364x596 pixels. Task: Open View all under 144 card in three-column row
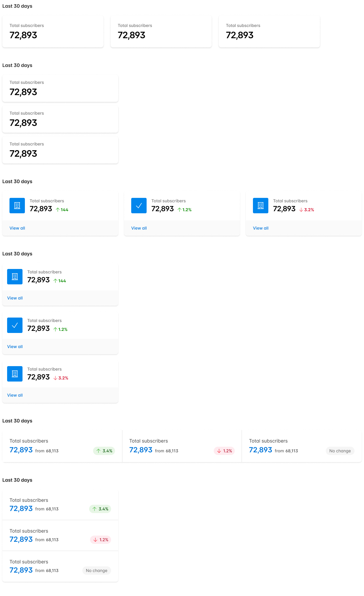pyautogui.click(x=17, y=228)
